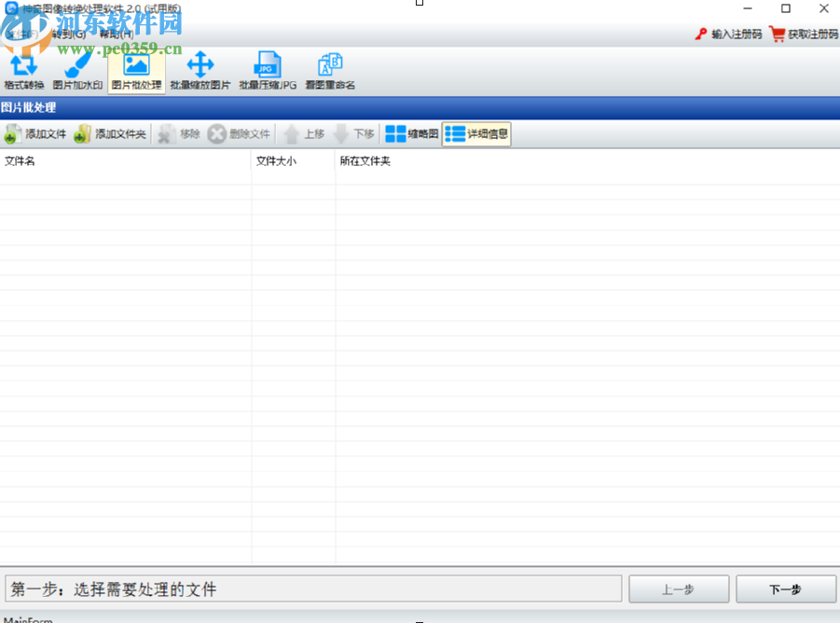Select the 格式转换 format conversion tool

click(25, 70)
